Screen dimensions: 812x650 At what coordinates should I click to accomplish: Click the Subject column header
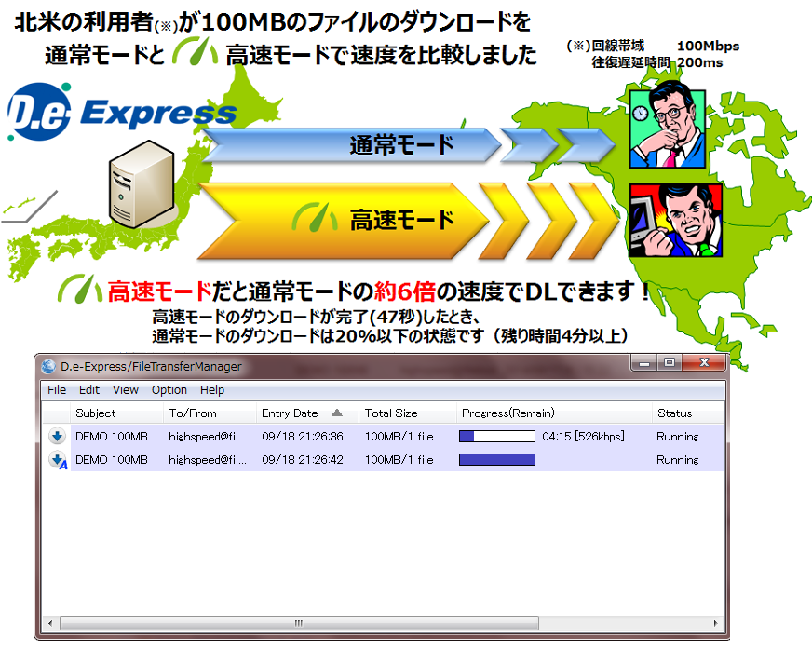(x=96, y=413)
